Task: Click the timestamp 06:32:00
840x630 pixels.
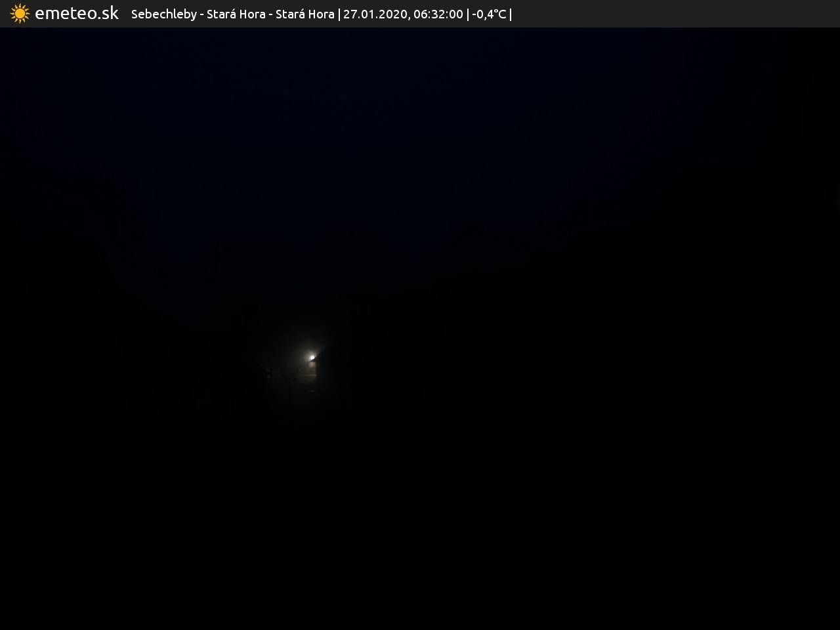Action: coord(438,14)
